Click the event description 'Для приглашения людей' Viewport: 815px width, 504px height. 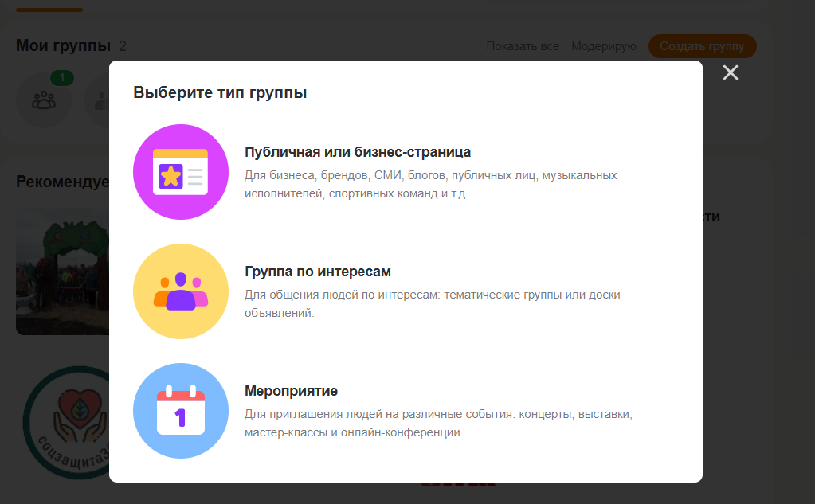pyautogui.click(x=438, y=424)
